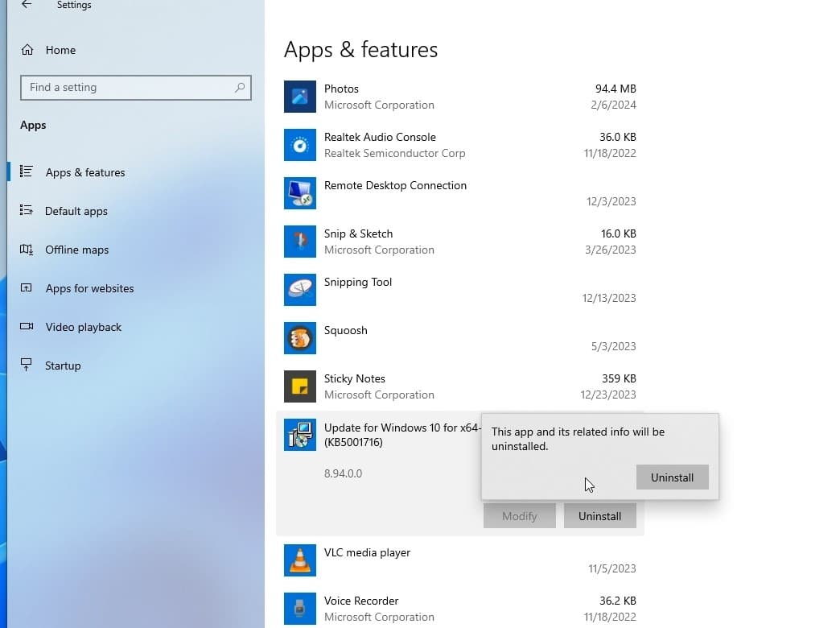
Task: Click the Startup sidebar icon
Action: (x=27, y=365)
